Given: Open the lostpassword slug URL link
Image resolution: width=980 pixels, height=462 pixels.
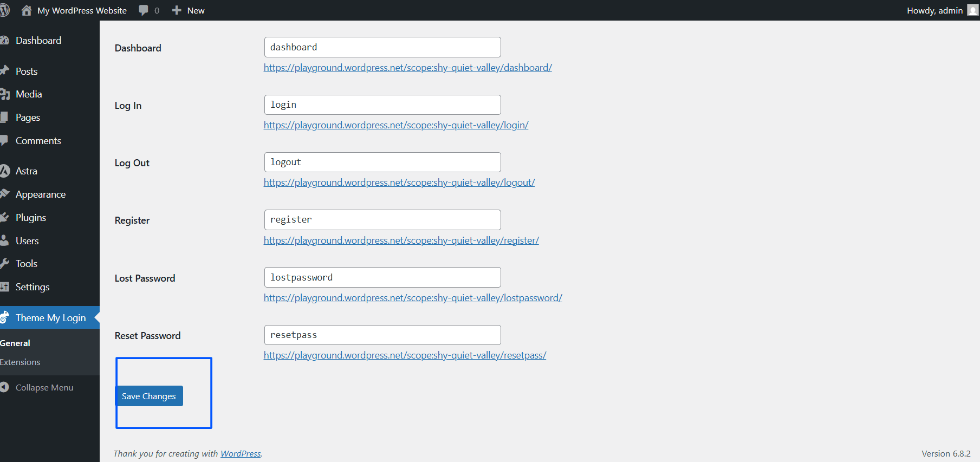Looking at the screenshot, I should (413, 298).
